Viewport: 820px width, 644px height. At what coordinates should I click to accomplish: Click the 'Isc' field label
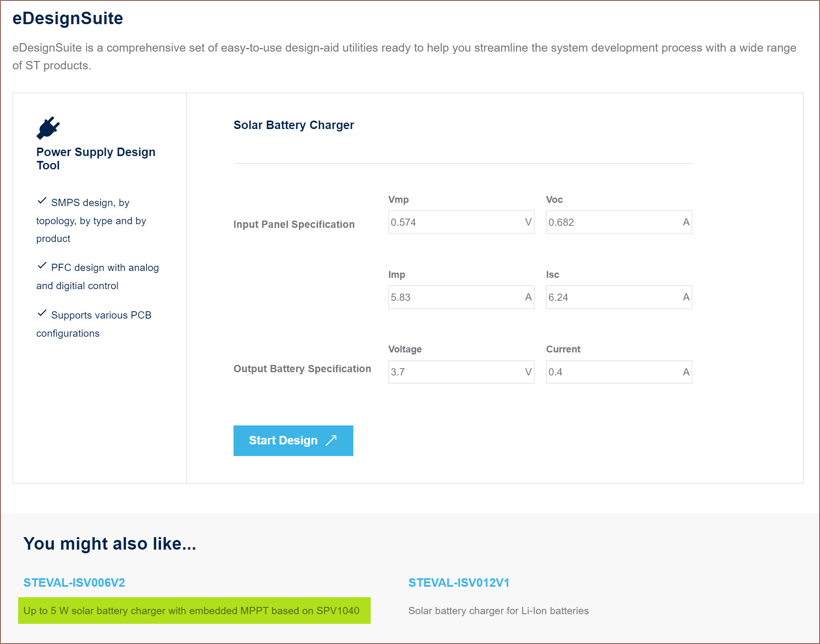[x=553, y=275]
